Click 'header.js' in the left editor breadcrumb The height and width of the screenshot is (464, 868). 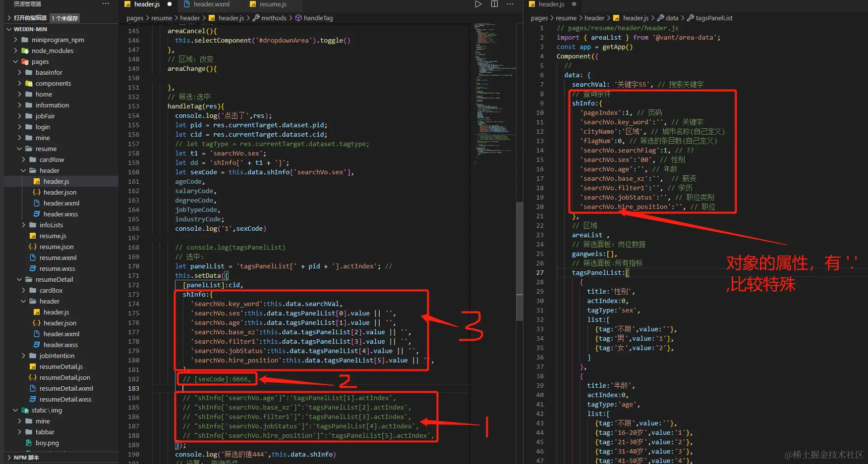pos(231,18)
